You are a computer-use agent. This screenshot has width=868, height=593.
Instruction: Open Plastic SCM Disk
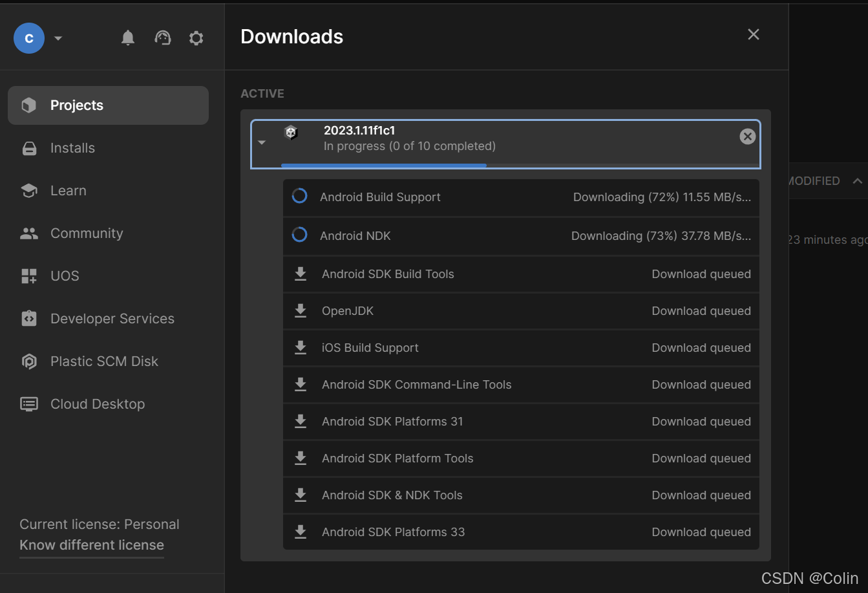(x=104, y=361)
